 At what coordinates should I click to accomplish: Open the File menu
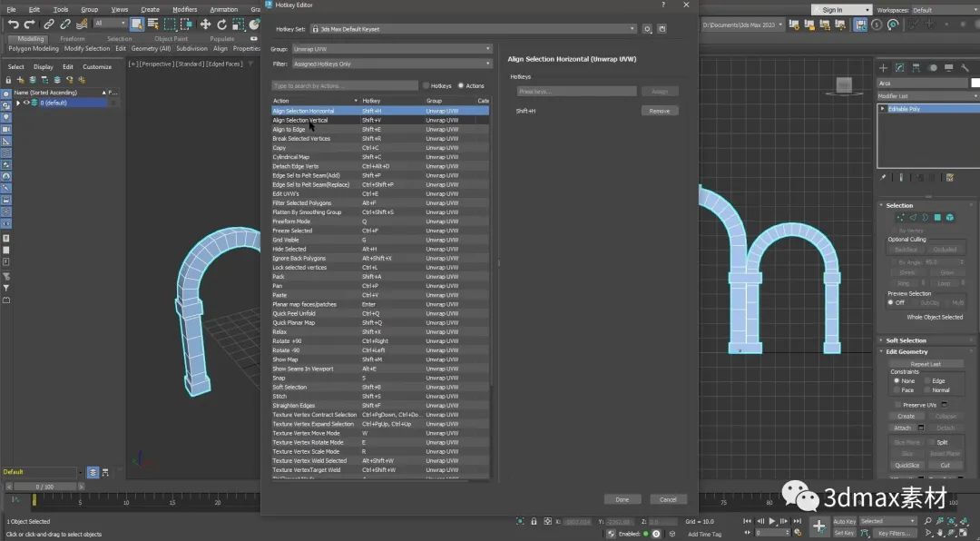point(11,9)
